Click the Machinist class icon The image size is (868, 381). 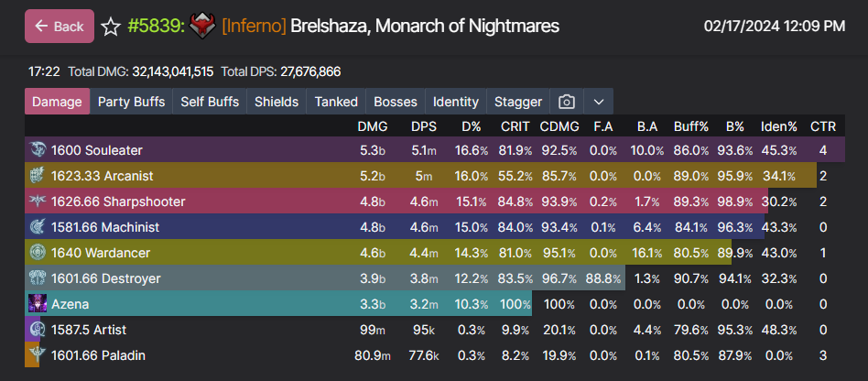point(37,227)
